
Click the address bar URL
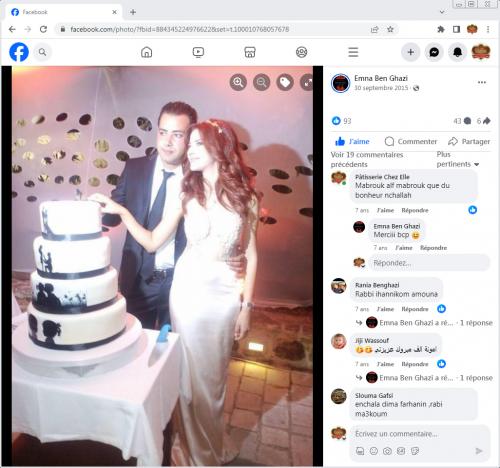tap(179, 29)
